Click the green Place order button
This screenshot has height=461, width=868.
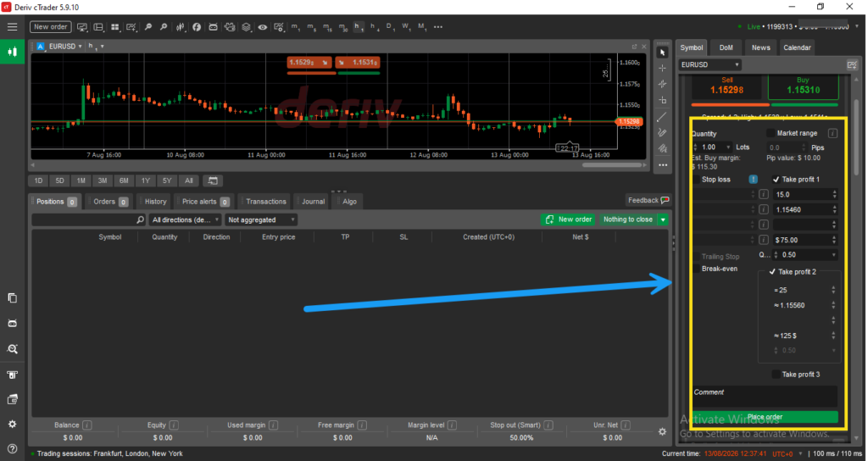(x=765, y=417)
